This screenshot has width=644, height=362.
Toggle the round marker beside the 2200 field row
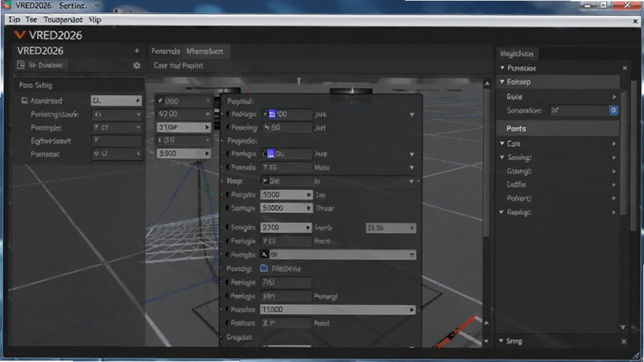[228, 228]
